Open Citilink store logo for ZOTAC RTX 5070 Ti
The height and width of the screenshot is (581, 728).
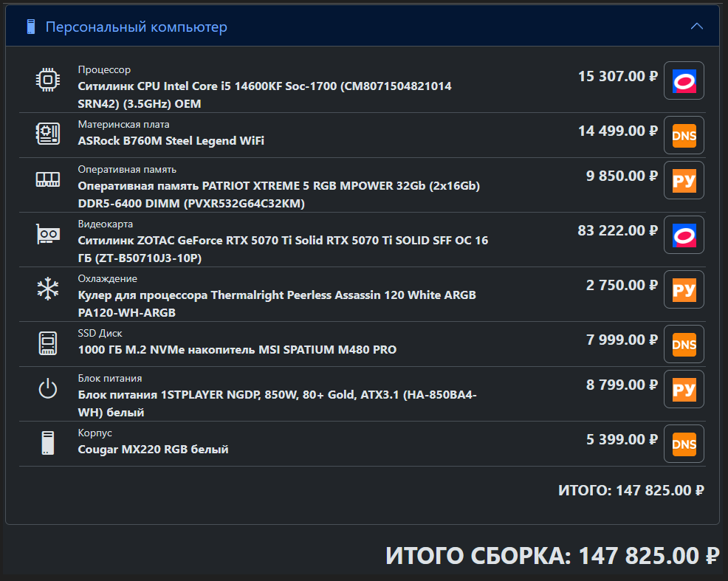click(x=684, y=235)
